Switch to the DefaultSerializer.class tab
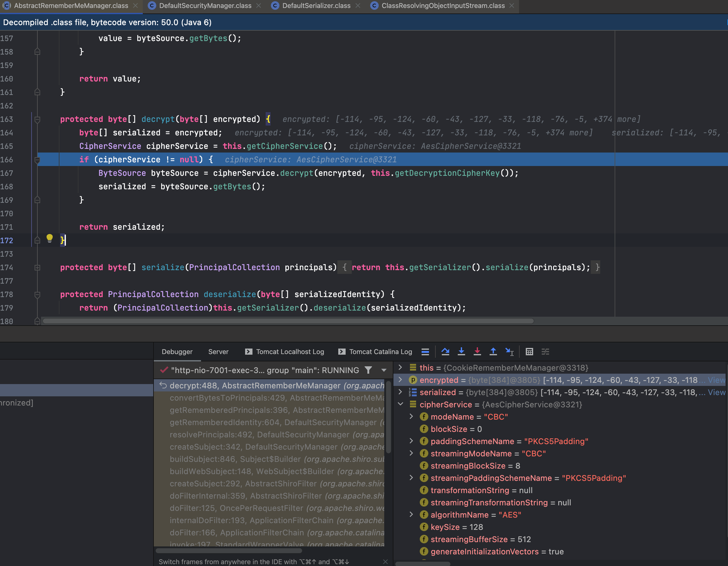Viewport: 728px width, 566px height. coord(316,6)
